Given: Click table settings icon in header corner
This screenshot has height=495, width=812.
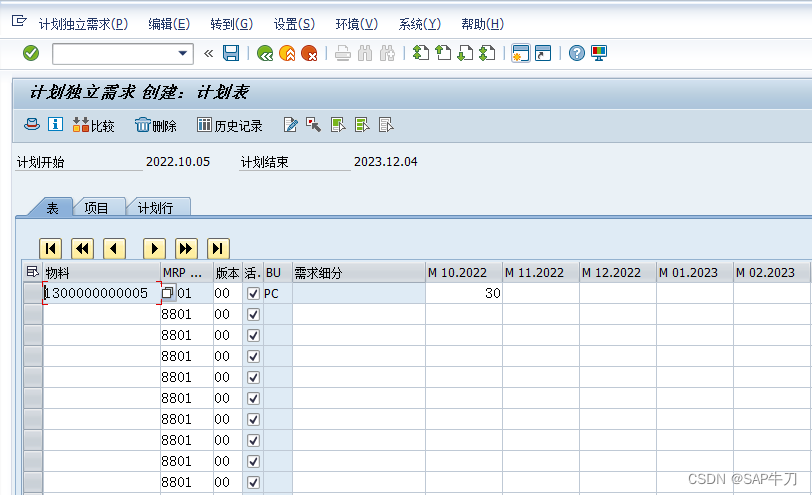Looking at the screenshot, I should [x=33, y=272].
